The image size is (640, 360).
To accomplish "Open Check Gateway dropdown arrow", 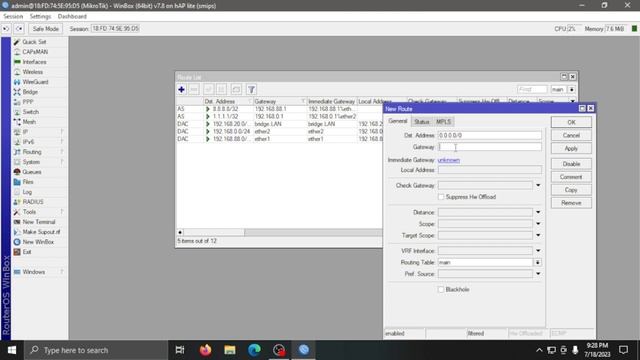I will (x=538, y=186).
